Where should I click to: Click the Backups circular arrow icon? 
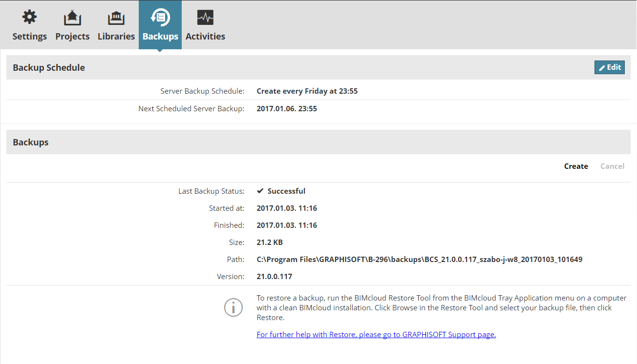click(x=160, y=17)
